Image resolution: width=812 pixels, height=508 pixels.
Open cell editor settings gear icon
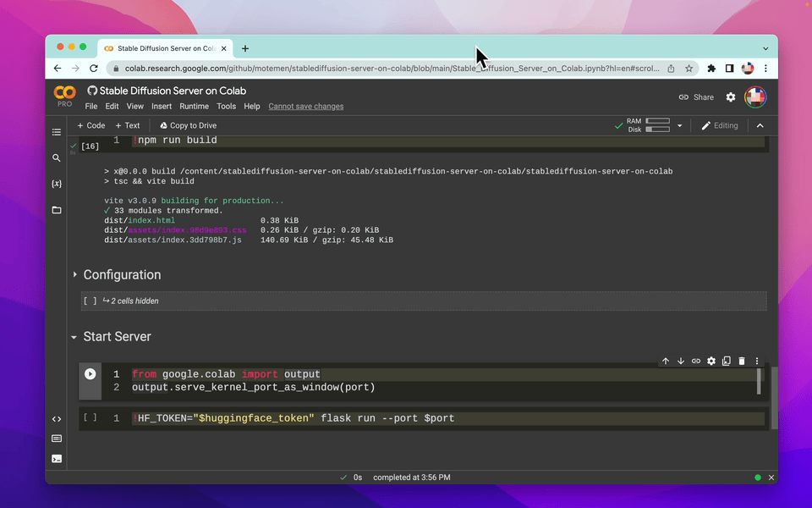click(x=711, y=361)
